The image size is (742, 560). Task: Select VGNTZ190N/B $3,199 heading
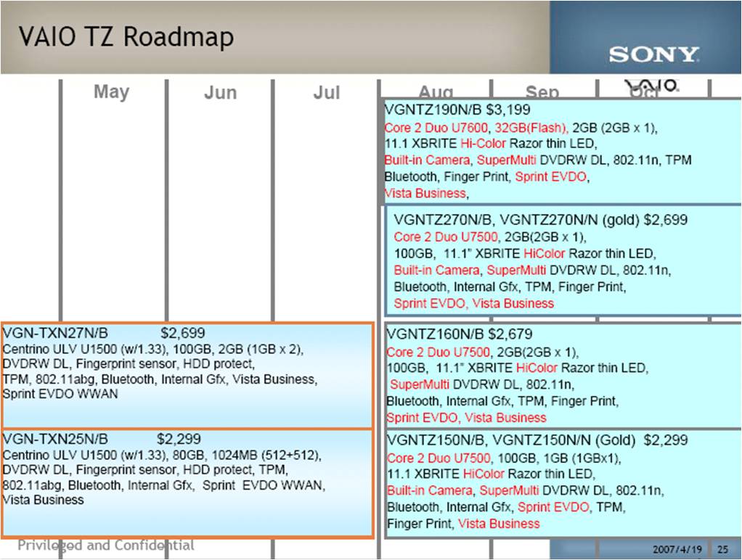(457, 110)
